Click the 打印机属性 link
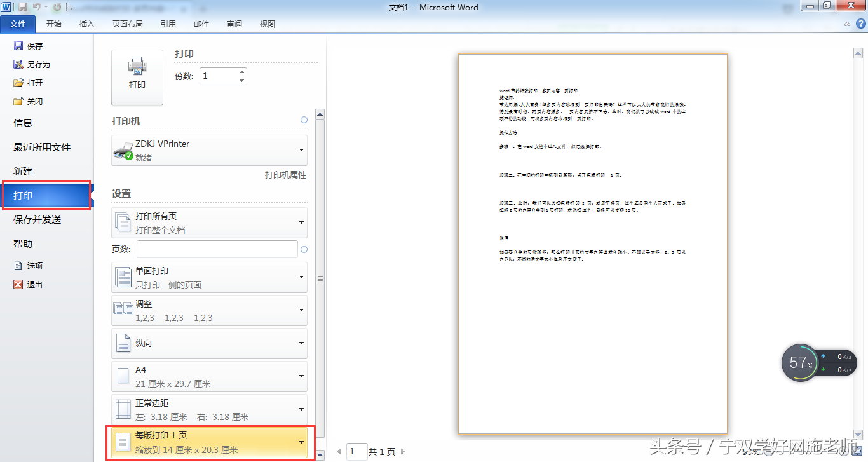 point(285,175)
